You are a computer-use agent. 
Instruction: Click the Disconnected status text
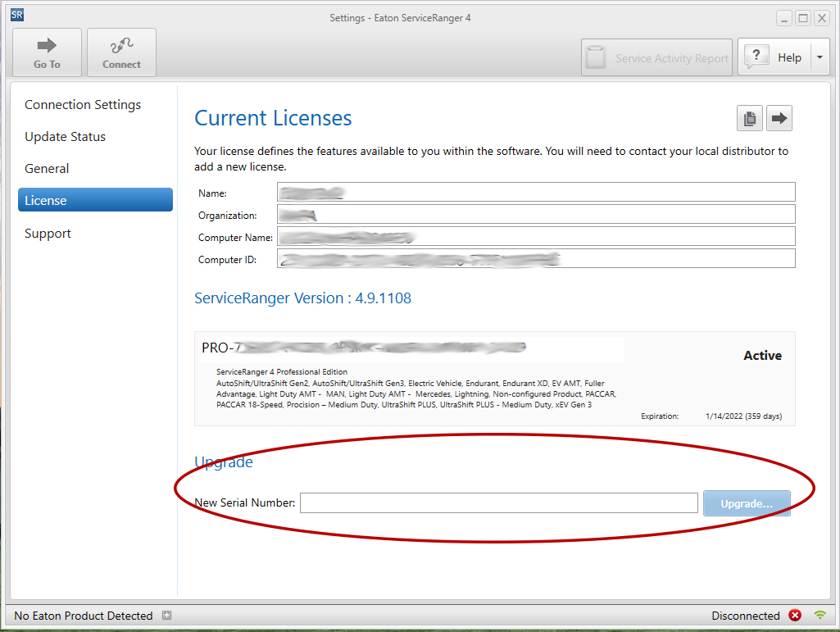745,616
